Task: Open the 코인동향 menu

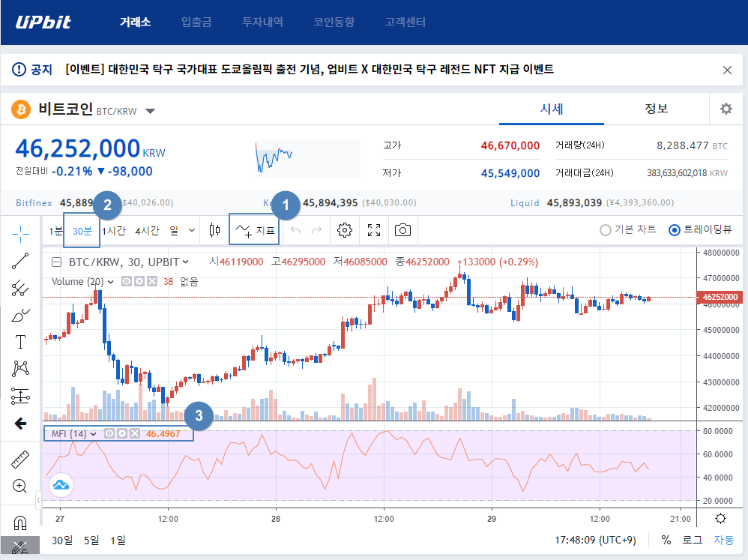Action: (x=334, y=22)
